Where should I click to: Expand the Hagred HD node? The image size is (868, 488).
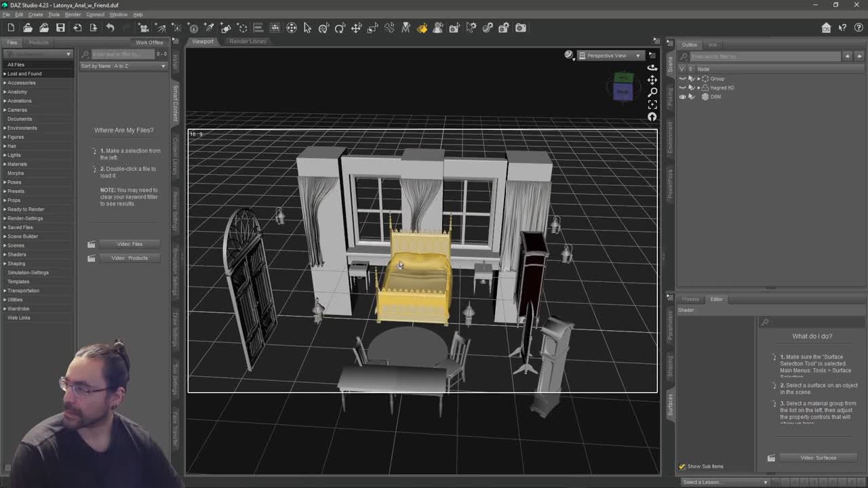(698, 87)
